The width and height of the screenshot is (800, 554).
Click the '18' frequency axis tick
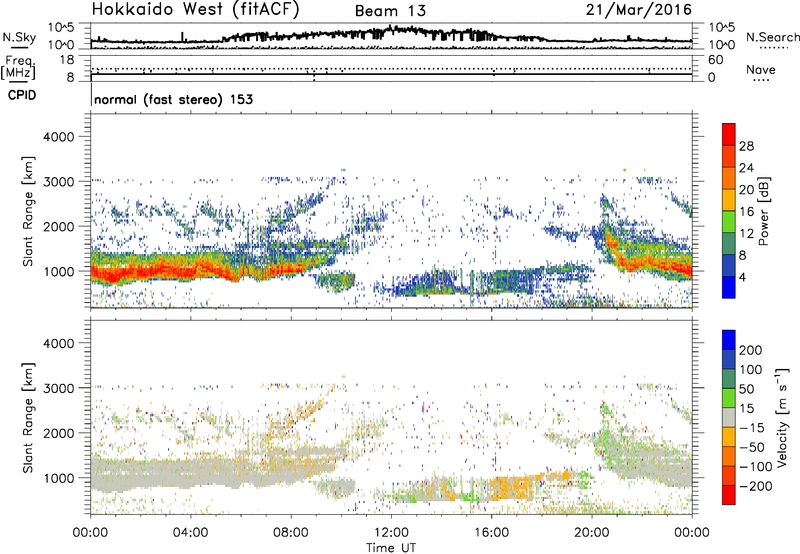click(66, 60)
